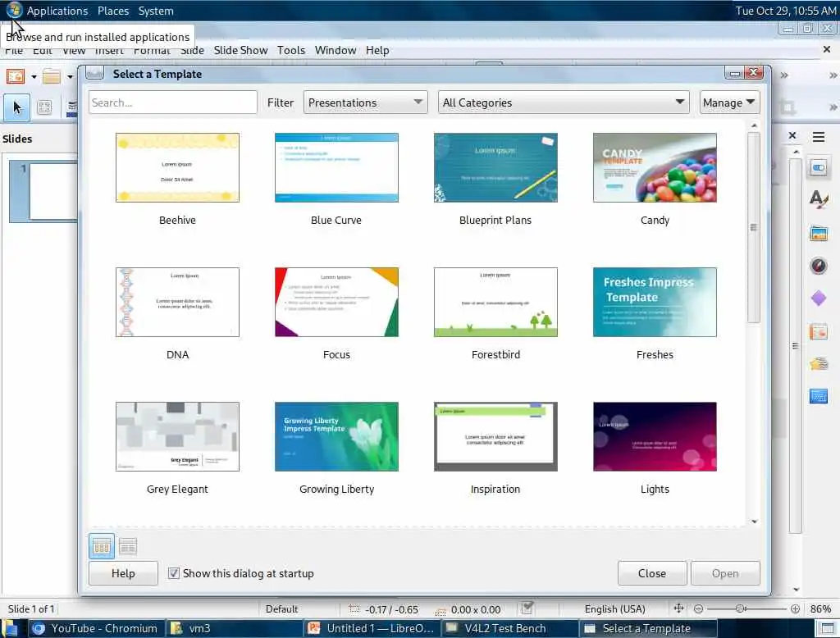Click the Close button in template dialog
The height and width of the screenshot is (638, 840).
652,573
